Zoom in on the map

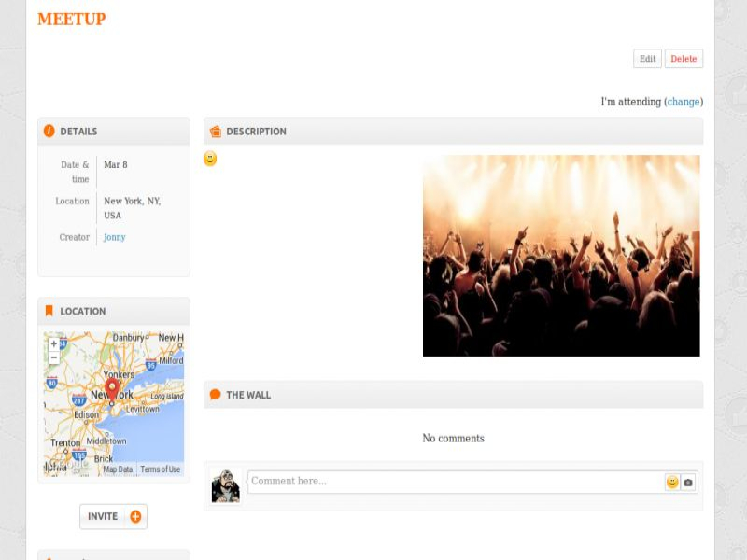click(x=53, y=343)
